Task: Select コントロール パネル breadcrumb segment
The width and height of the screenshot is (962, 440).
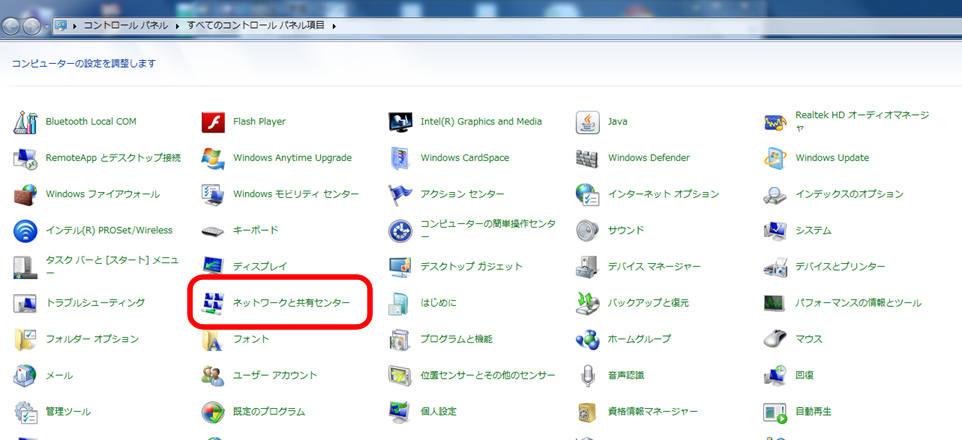Action: [125, 26]
